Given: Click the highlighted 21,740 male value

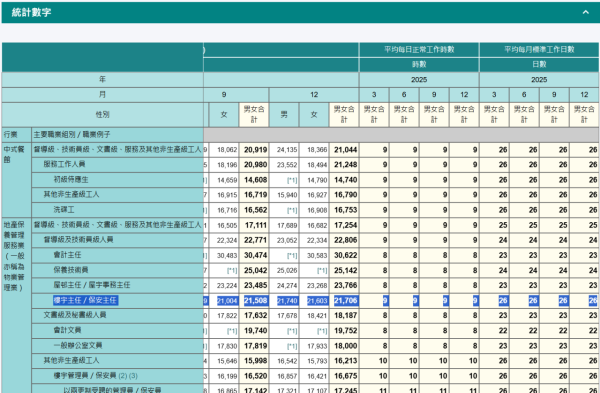Looking at the screenshot, I should pyautogui.click(x=287, y=301).
